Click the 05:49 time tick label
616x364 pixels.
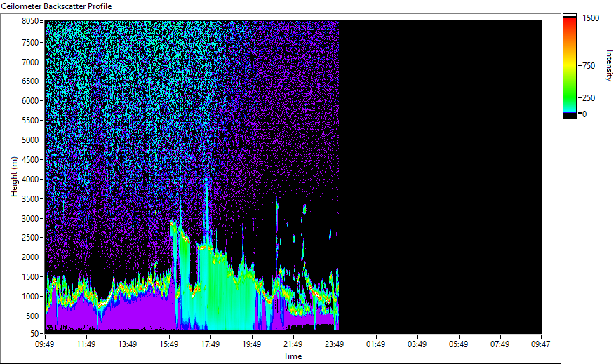pyautogui.click(x=458, y=344)
